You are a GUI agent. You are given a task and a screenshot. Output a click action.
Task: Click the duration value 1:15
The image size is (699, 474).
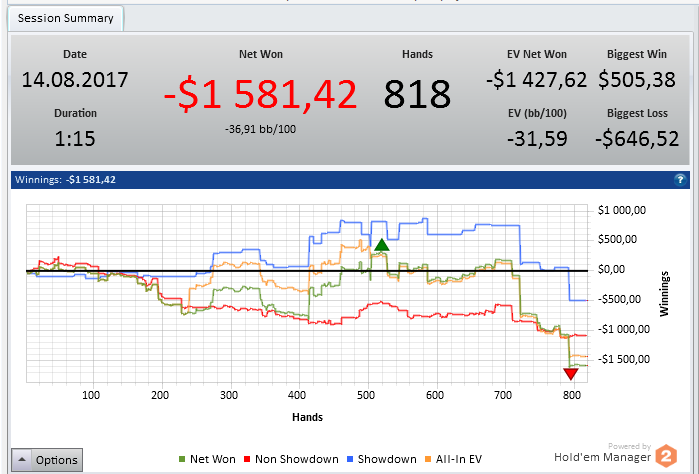tap(75, 139)
